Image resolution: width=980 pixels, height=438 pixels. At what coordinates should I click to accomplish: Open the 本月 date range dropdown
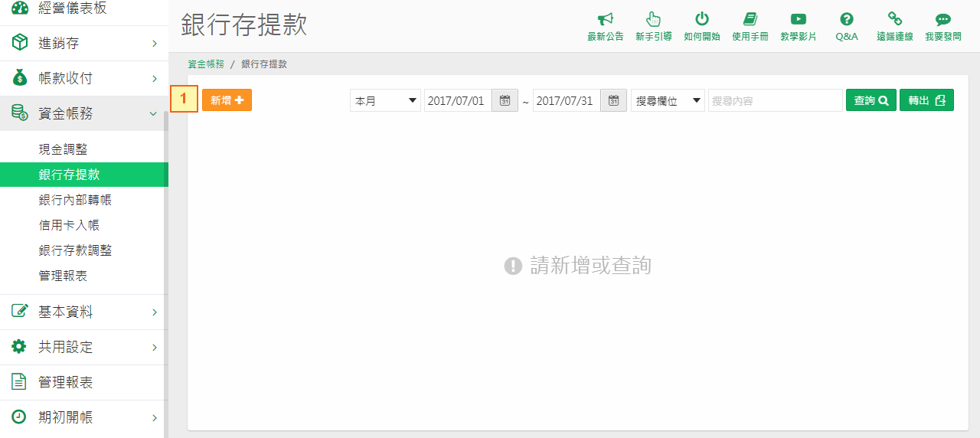tap(385, 100)
